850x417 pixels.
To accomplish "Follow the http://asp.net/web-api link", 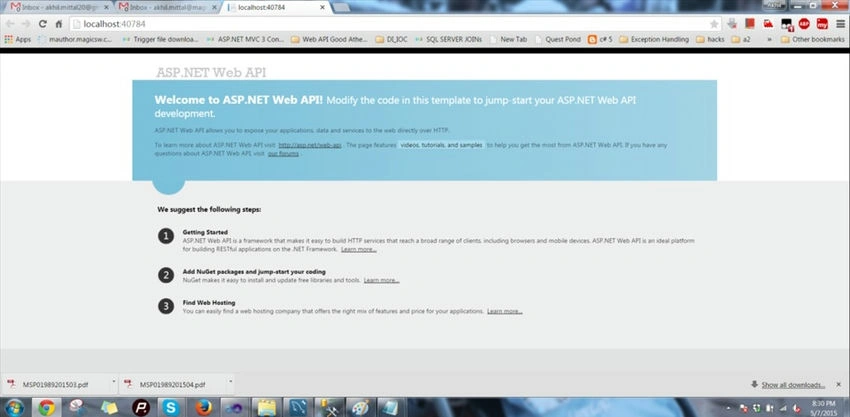I will click(310, 145).
